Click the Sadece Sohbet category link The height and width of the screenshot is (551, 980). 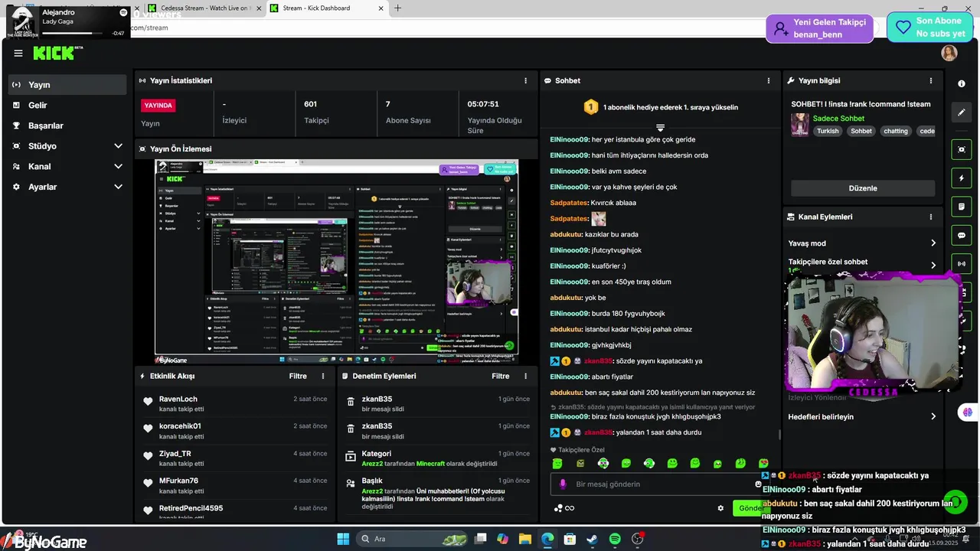[838, 119]
